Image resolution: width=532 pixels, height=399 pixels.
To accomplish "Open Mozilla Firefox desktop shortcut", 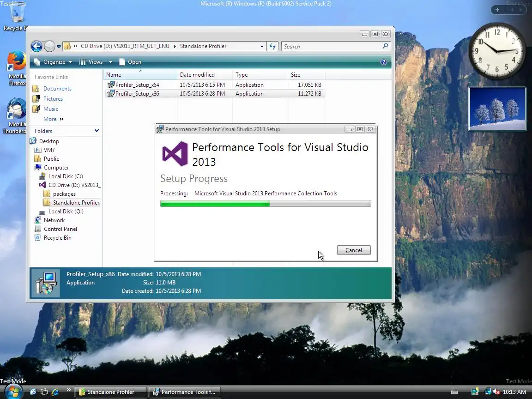I will (17, 68).
